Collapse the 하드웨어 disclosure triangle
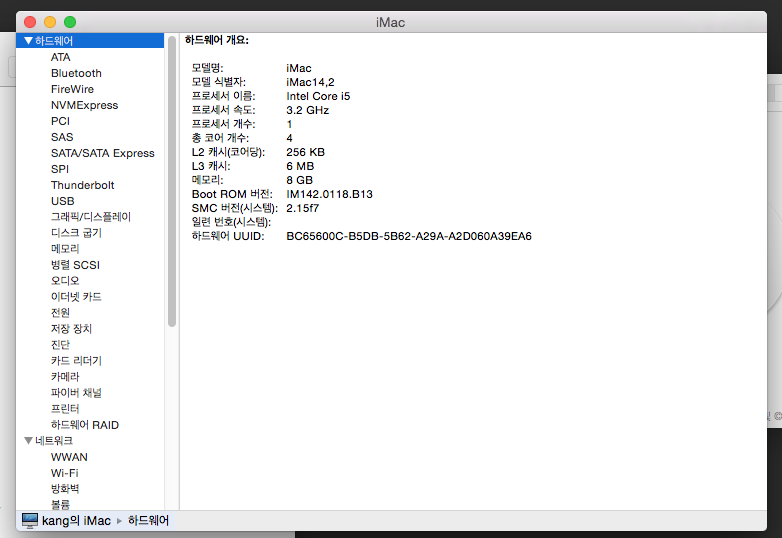The width and height of the screenshot is (782, 538). (x=28, y=41)
